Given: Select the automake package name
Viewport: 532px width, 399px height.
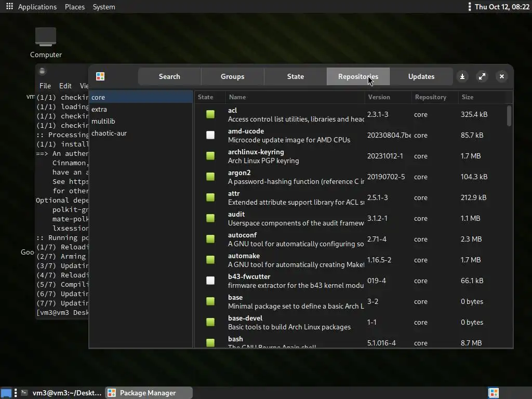Looking at the screenshot, I should pyautogui.click(x=244, y=256).
